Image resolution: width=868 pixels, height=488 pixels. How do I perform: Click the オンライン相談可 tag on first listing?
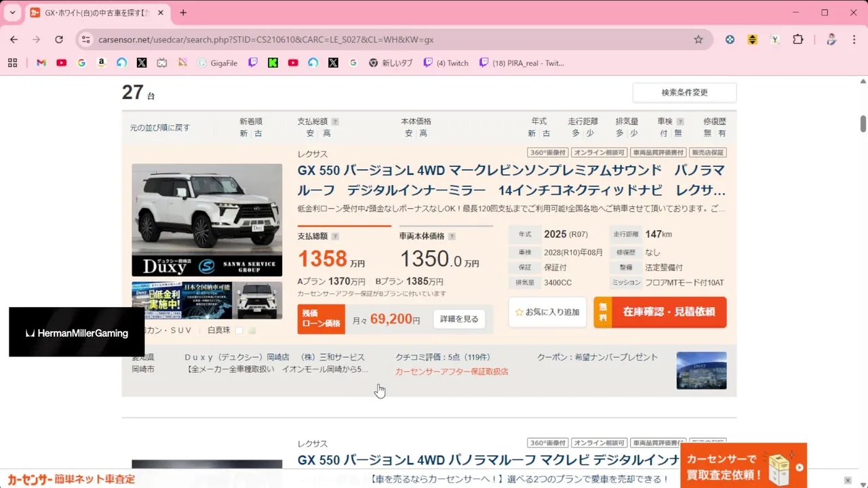(x=599, y=152)
